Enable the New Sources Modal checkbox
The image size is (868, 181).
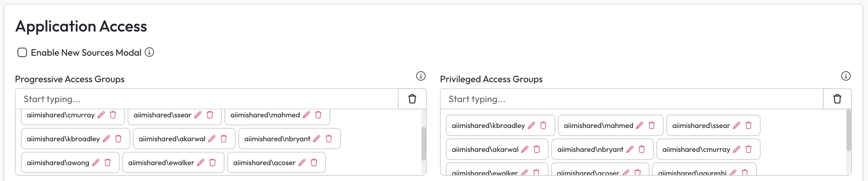click(22, 52)
